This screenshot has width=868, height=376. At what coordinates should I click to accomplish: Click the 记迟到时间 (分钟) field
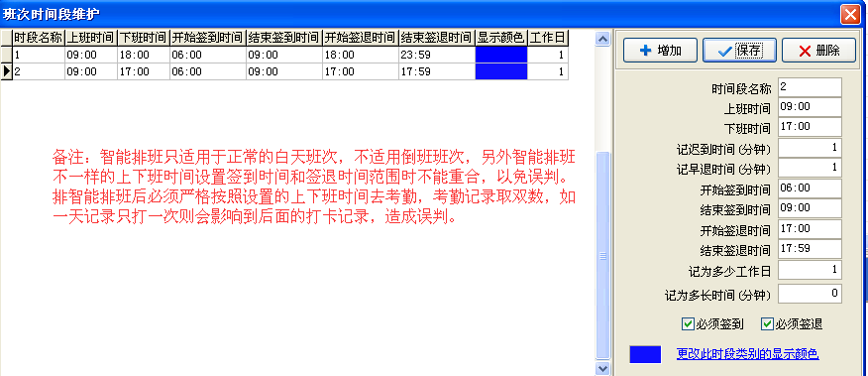pos(810,148)
